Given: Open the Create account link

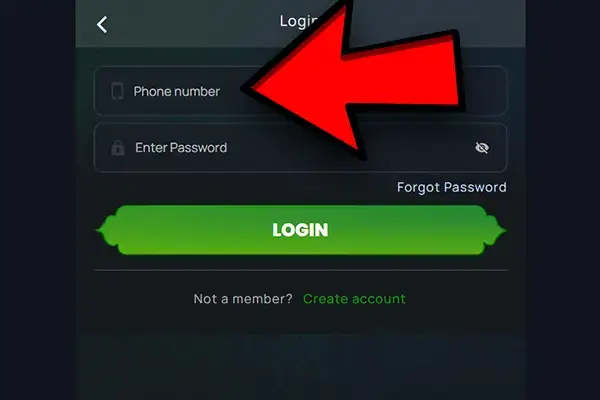Looking at the screenshot, I should [354, 299].
